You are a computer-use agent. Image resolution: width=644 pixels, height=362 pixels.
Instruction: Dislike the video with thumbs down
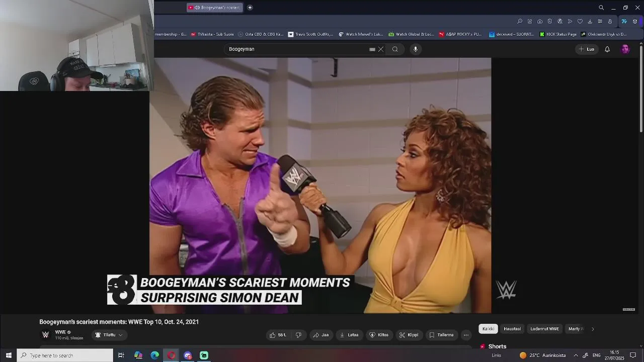(x=298, y=335)
